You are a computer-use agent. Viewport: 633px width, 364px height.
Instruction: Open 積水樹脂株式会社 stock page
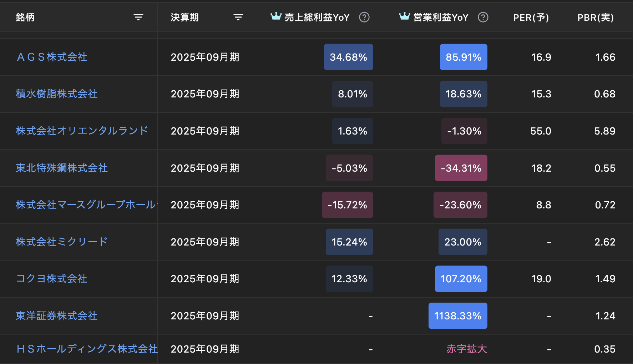point(56,94)
